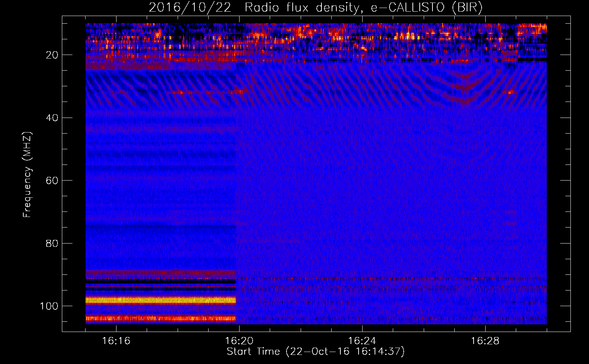Click the 80 MHz frequency tick label
The height and width of the screenshot is (364, 589).
click(x=52, y=243)
